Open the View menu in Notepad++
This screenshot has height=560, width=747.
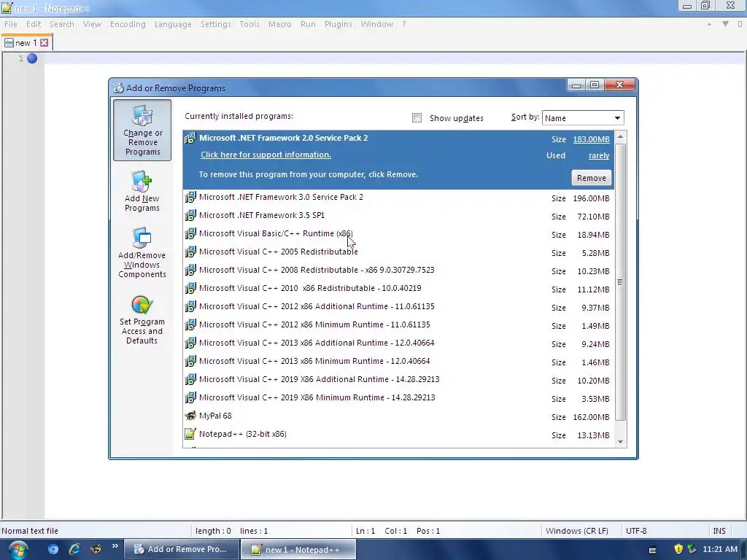click(92, 24)
